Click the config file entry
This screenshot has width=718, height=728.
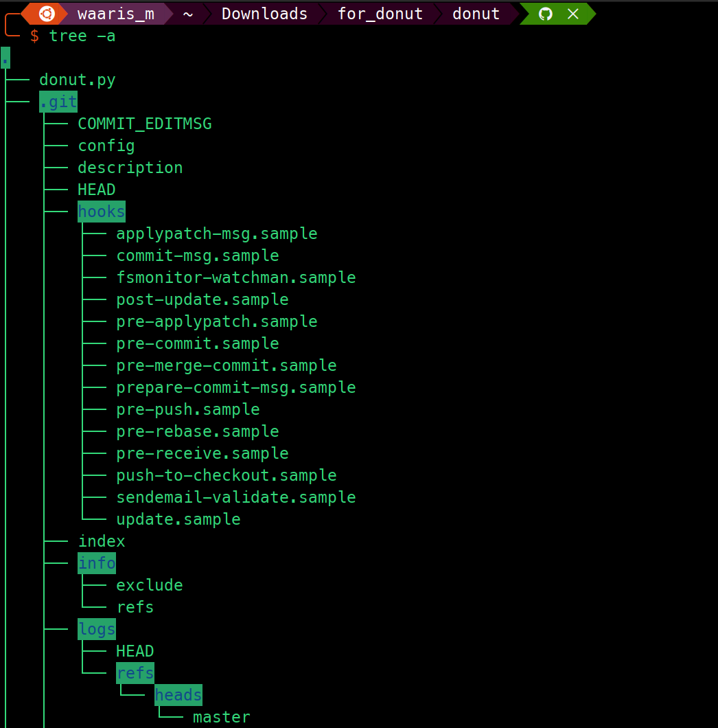point(106,146)
